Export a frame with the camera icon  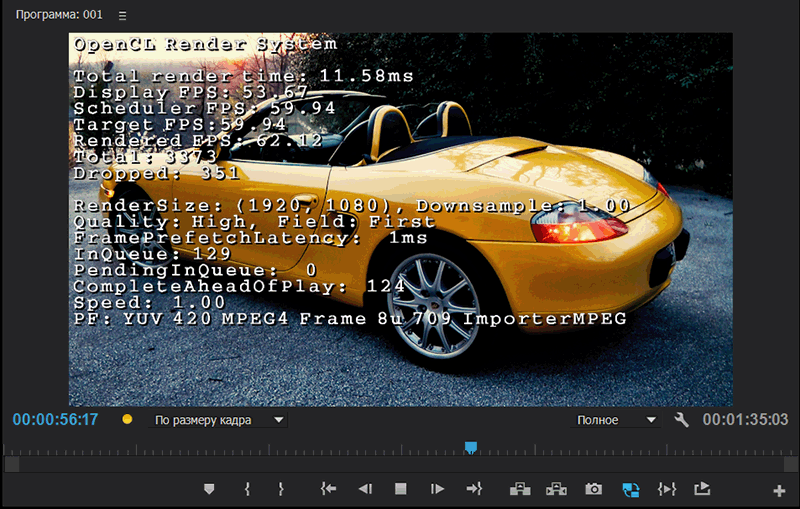click(x=593, y=489)
